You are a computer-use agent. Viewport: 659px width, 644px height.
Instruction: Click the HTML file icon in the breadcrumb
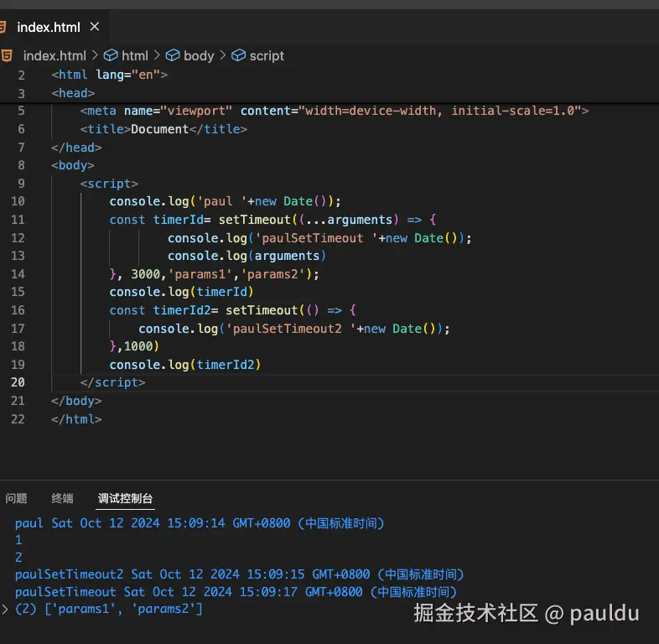click(x=7, y=55)
